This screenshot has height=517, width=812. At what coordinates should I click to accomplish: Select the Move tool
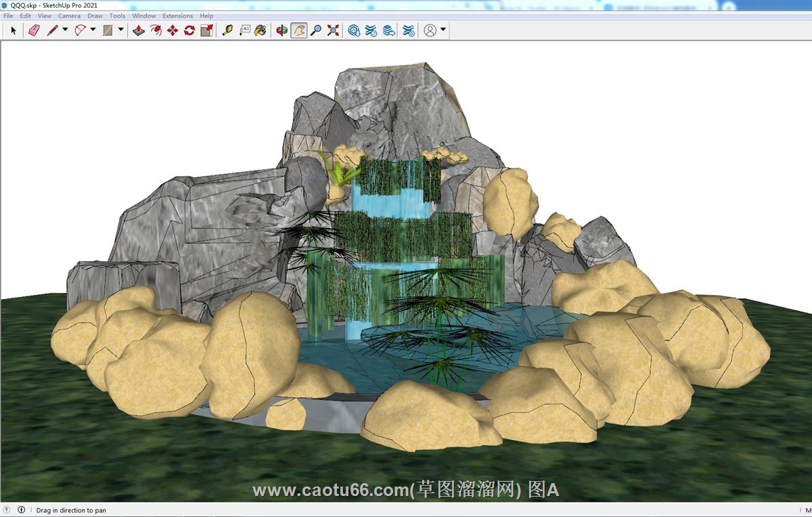(x=173, y=30)
